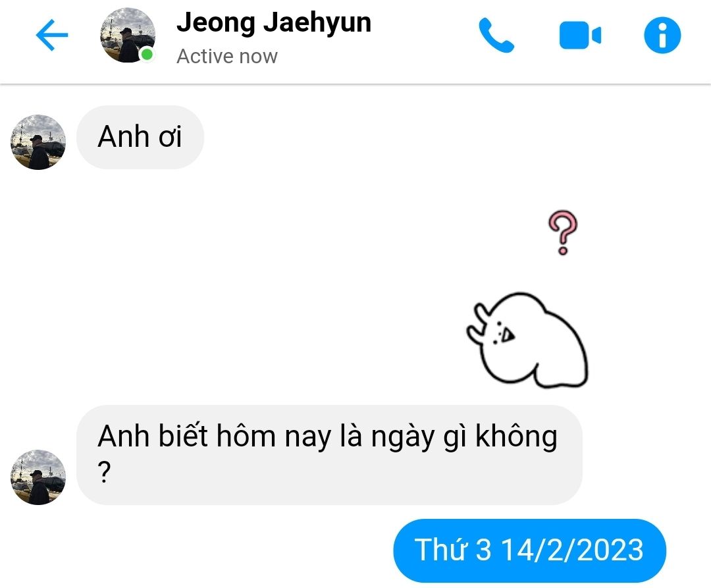Tap the word "Thứ 3" in sent message
The height and width of the screenshot is (588, 711).
pos(453,549)
